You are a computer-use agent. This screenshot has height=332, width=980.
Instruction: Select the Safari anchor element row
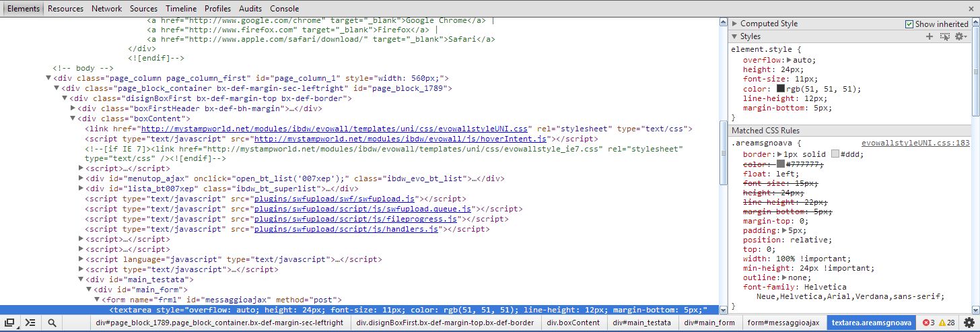click(322, 38)
